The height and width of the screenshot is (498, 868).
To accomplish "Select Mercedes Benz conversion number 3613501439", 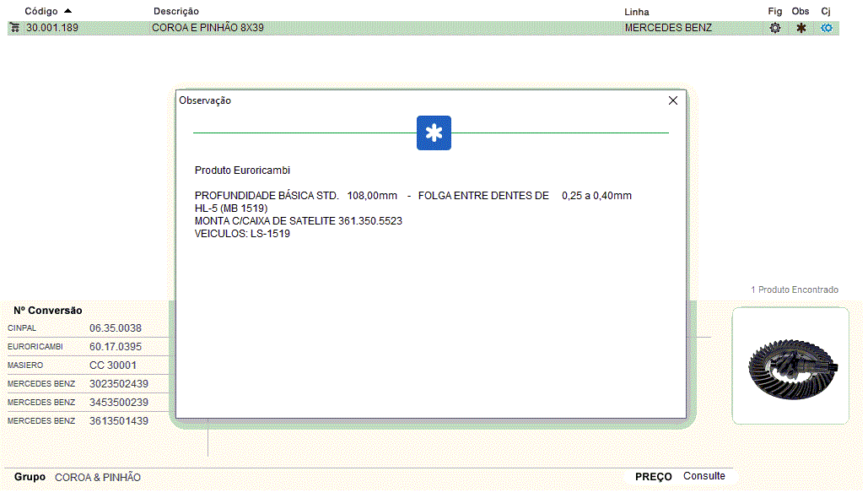I will [119, 421].
